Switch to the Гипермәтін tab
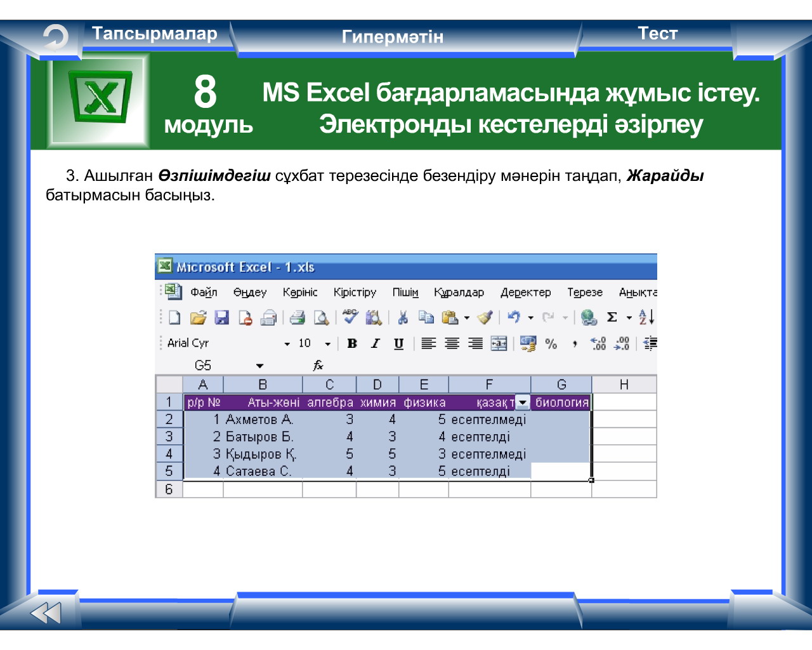This screenshot has height=650, width=812. click(x=393, y=37)
